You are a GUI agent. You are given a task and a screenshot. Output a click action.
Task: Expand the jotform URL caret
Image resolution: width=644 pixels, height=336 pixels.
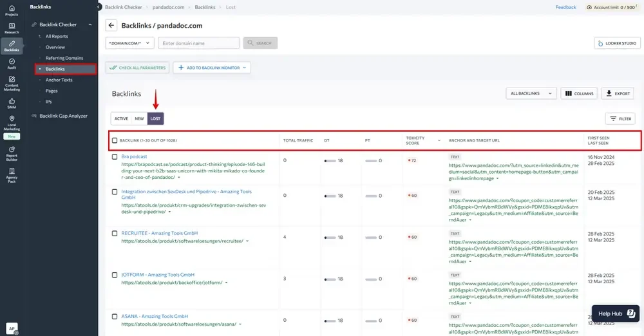click(226, 283)
